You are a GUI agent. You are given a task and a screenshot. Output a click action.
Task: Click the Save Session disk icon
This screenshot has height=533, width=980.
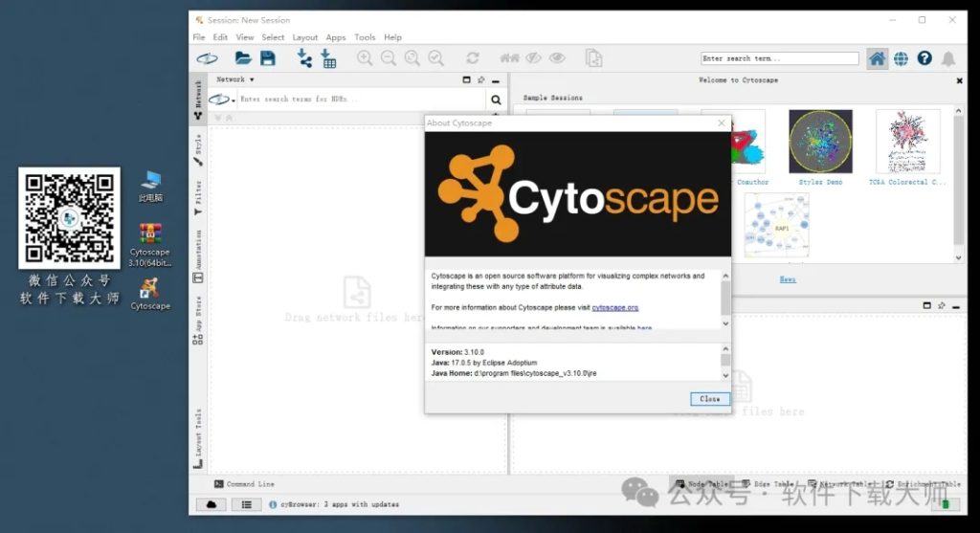click(268, 58)
